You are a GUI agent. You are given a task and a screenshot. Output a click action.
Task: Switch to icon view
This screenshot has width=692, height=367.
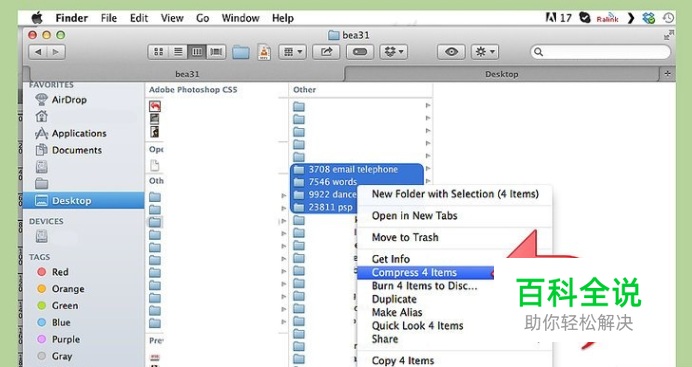(x=158, y=52)
